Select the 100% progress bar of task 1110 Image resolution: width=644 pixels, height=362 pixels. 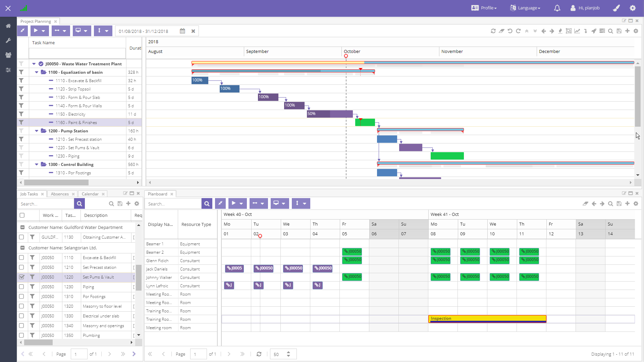click(199, 80)
